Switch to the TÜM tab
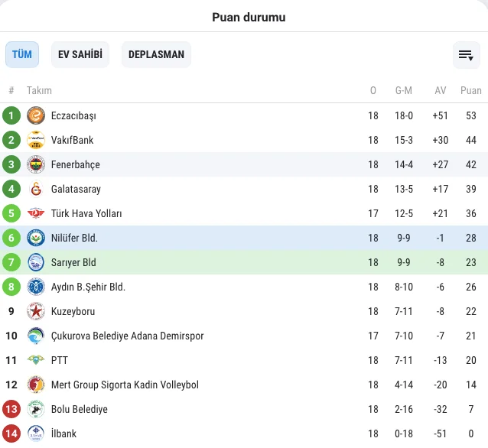488x448 pixels. point(22,54)
